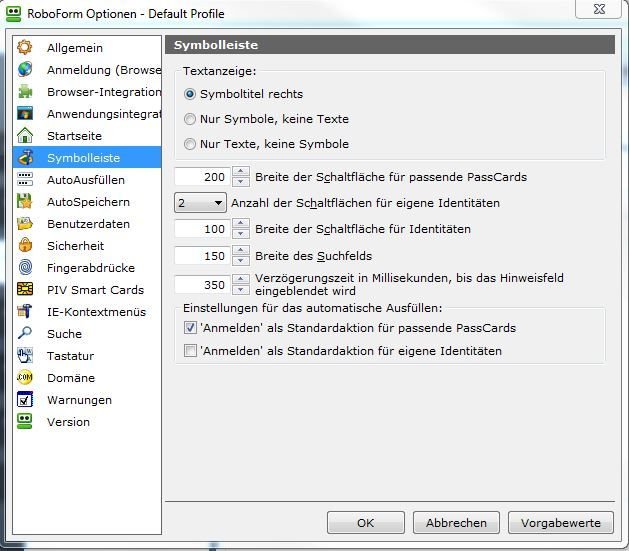Click the Benutzerdaten folder icon
Viewport: 629px width, 551px height.
pyautogui.click(x=25, y=223)
